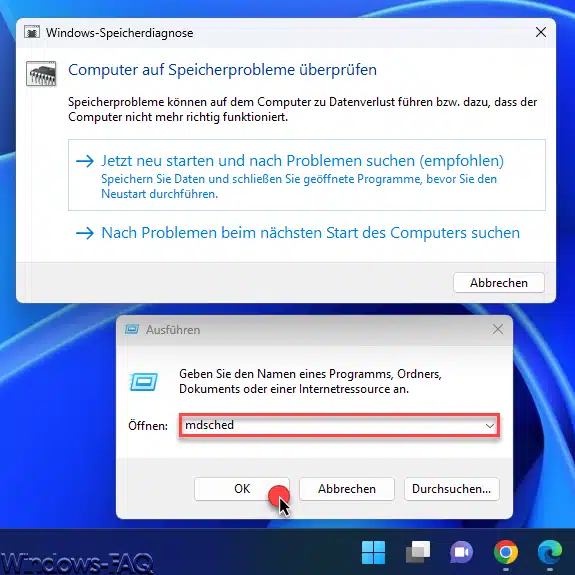Click Abbrechen in the Ausführen dialog

347,489
